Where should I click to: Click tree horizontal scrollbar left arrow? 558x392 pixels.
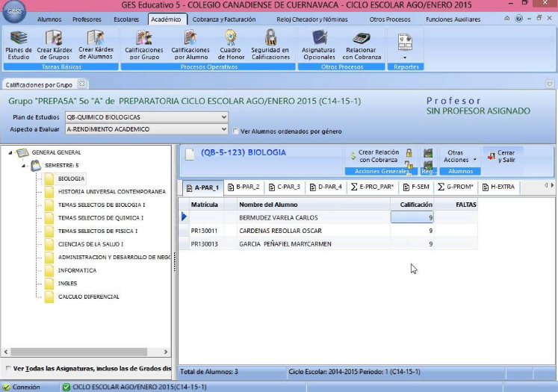(6, 352)
